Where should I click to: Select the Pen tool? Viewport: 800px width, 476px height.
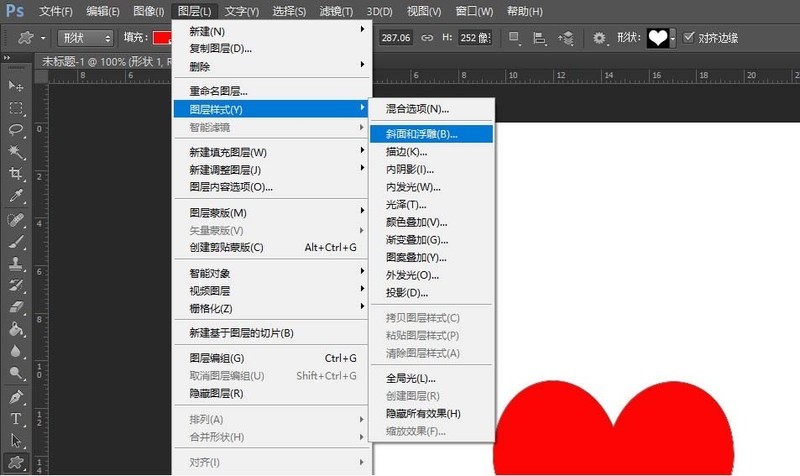pyautogui.click(x=16, y=397)
